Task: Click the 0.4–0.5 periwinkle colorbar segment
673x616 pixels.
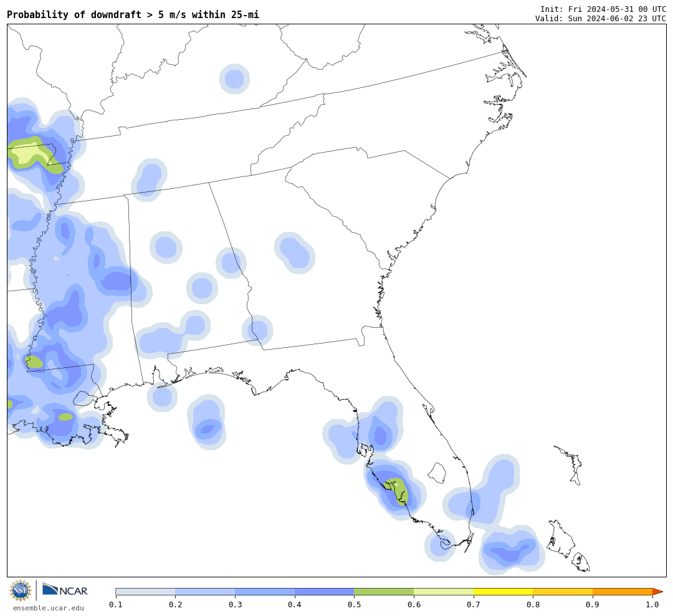Action: click(x=325, y=592)
